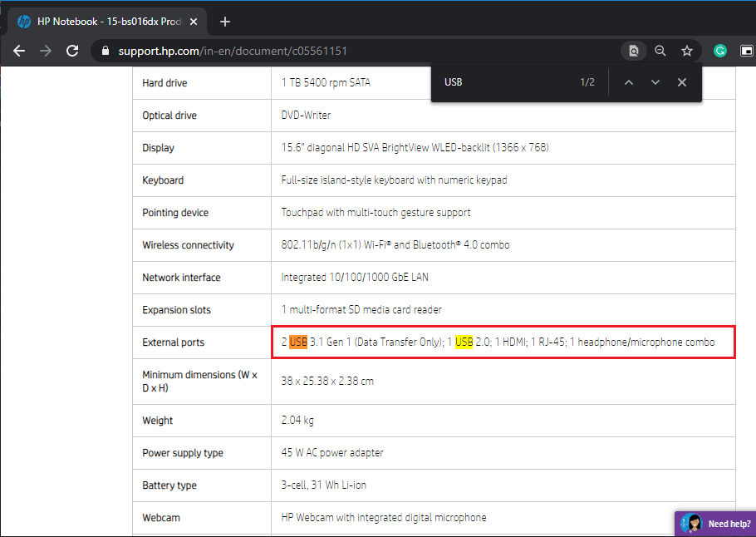Jump to previous USB search match
The width and height of the screenshot is (756, 537).
tap(629, 82)
